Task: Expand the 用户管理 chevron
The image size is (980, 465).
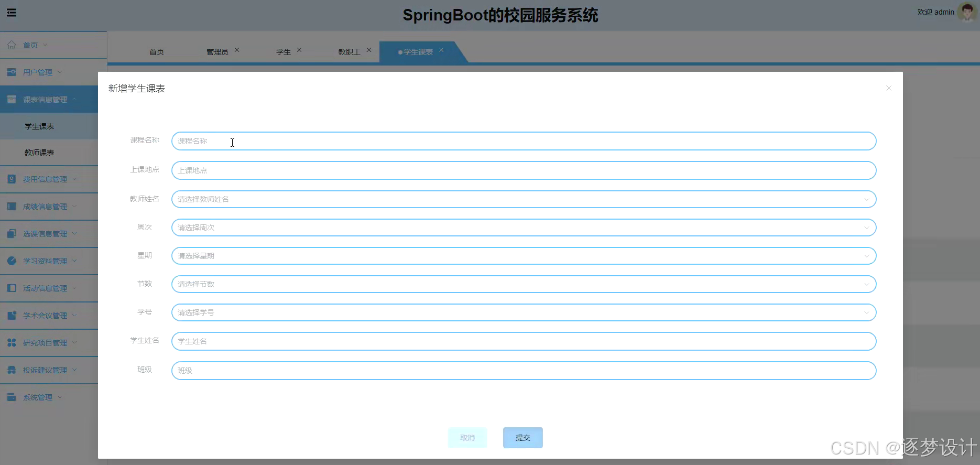Action: [x=60, y=72]
